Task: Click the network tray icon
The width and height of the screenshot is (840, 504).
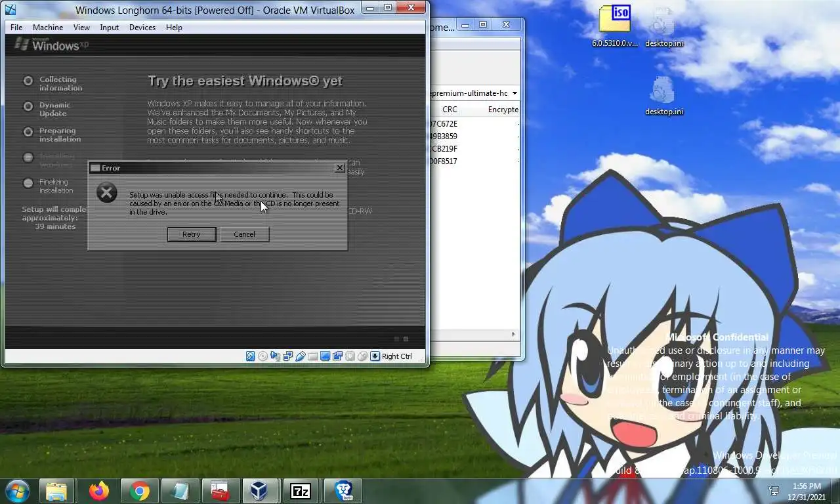Action: [x=774, y=491]
